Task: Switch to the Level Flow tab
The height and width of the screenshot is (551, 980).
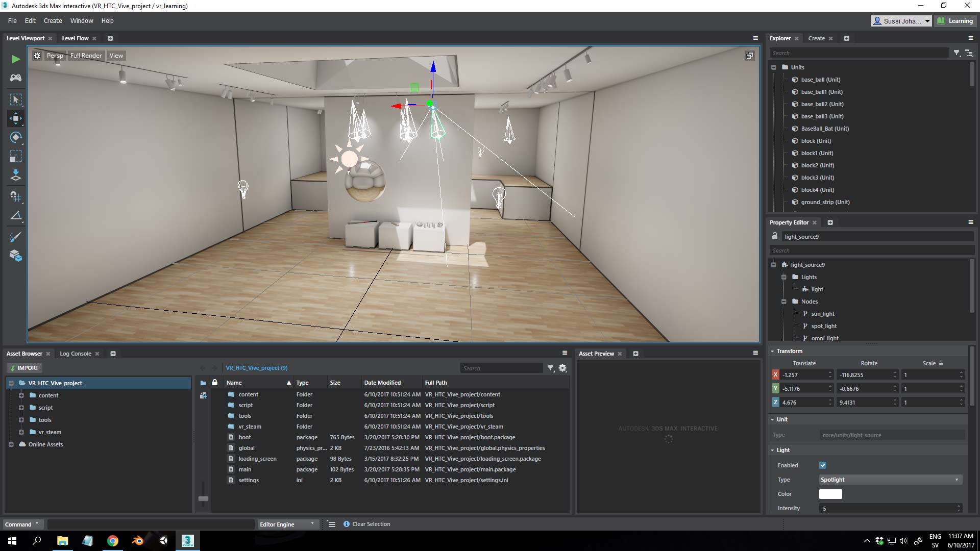Action: coord(76,38)
